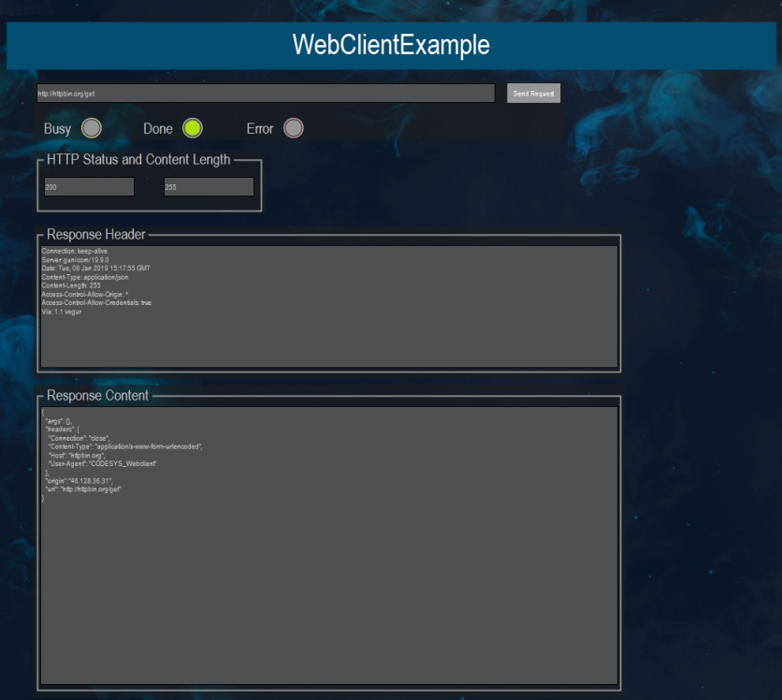Select the Connection: keep-alive header line
The image size is (782, 700).
(x=75, y=251)
